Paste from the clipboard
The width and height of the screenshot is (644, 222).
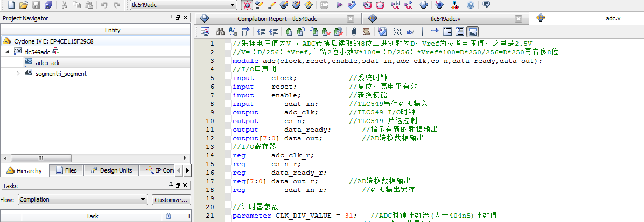pyautogui.click(x=88, y=5)
